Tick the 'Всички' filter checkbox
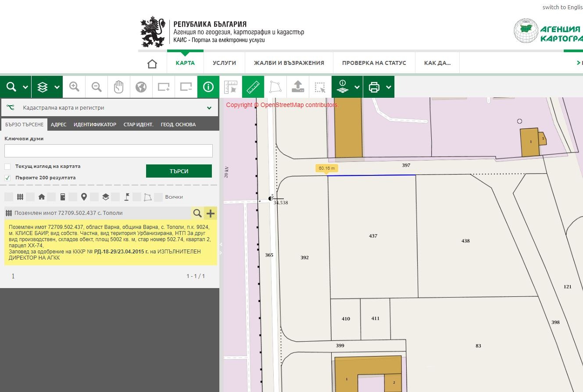583x392 pixels. (x=158, y=197)
